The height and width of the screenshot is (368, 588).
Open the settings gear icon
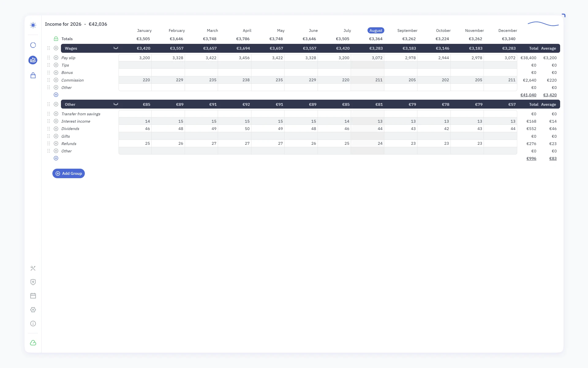33,310
